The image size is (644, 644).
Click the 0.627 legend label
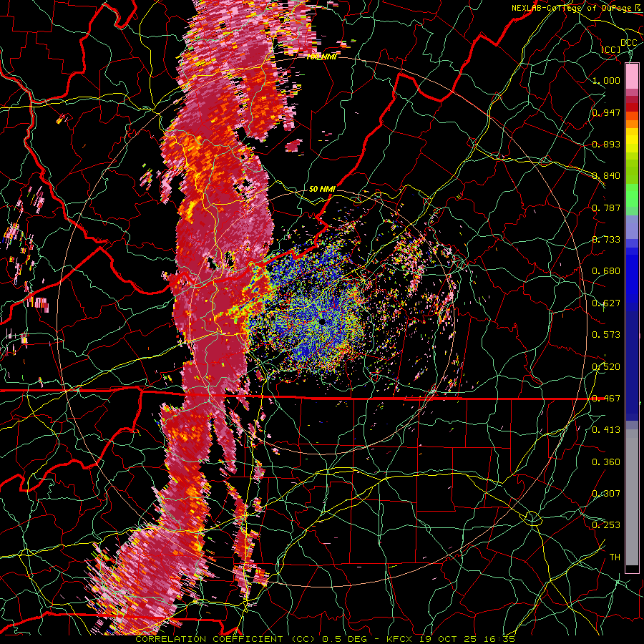click(x=606, y=303)
